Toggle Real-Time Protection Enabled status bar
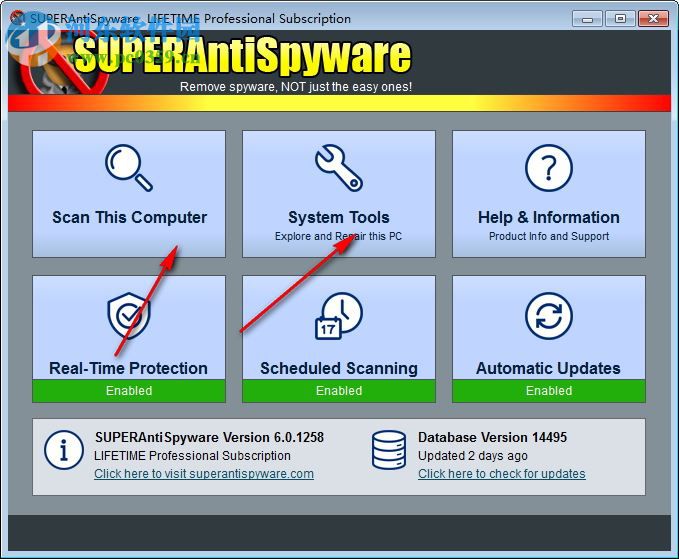The image size is (679, 559). (x=129, y=391)
